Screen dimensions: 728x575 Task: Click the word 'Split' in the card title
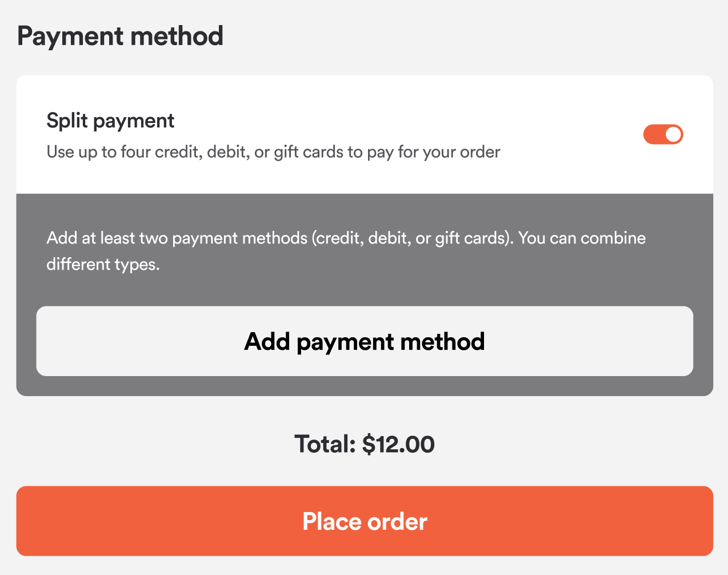click(67, 121)
